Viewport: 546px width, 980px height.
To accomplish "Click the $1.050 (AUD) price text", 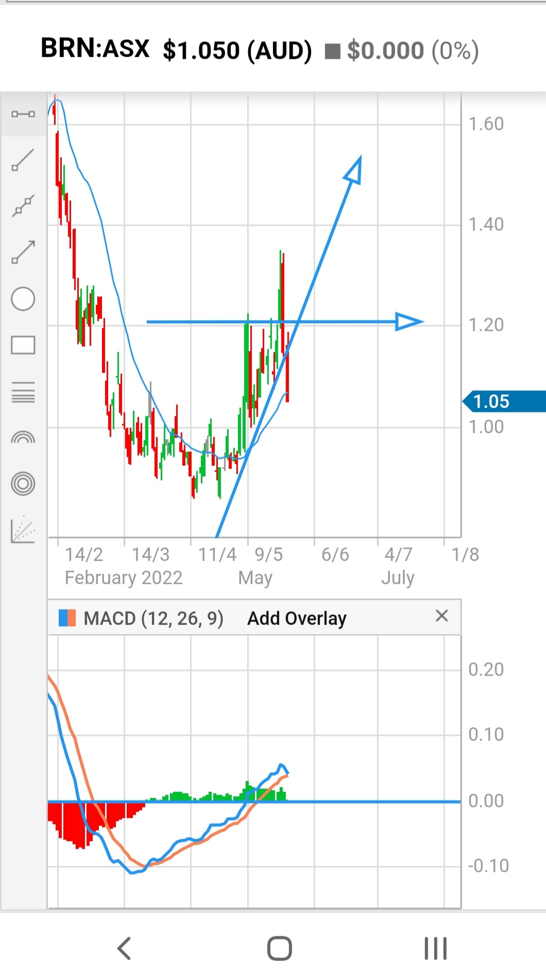I will tap(237, 50).
